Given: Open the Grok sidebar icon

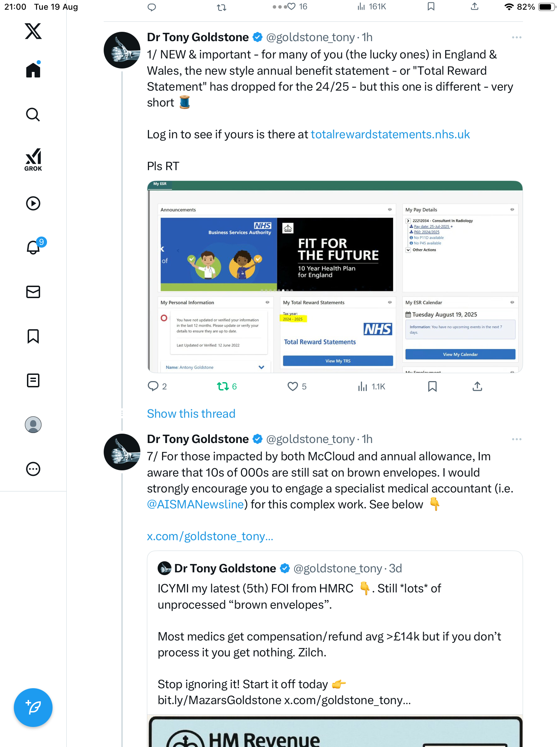Looking at the screenshot, I should tap(33, 160).
